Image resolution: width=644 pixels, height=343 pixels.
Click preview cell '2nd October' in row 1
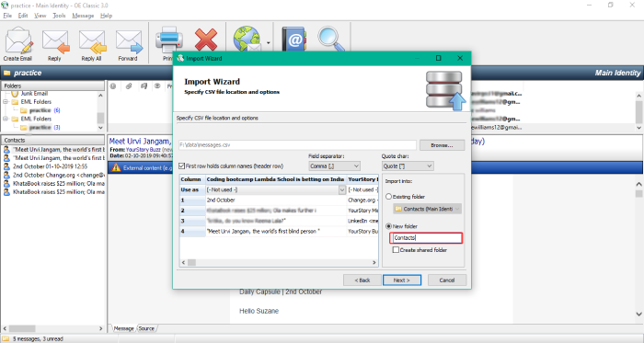[276, 200]
